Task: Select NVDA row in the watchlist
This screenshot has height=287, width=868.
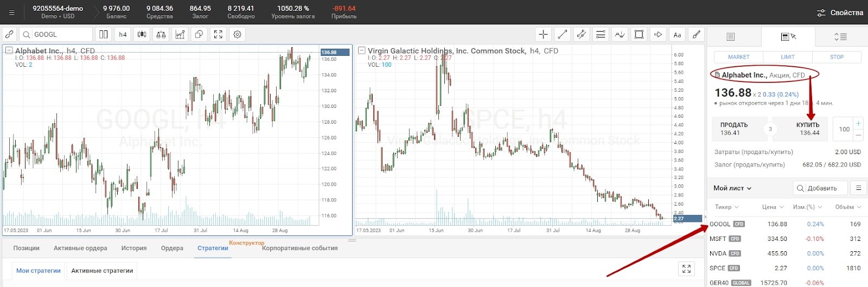Action: pos(787,253)
